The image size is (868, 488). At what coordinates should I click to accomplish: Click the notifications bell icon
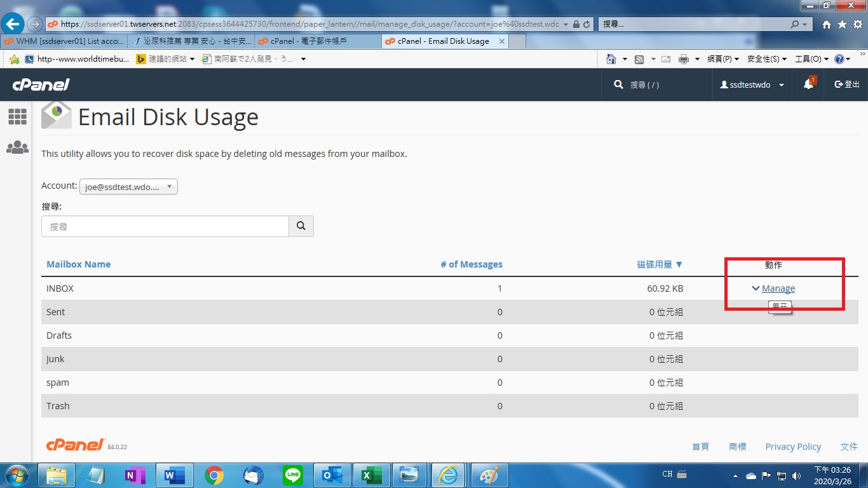coord(808,85)
